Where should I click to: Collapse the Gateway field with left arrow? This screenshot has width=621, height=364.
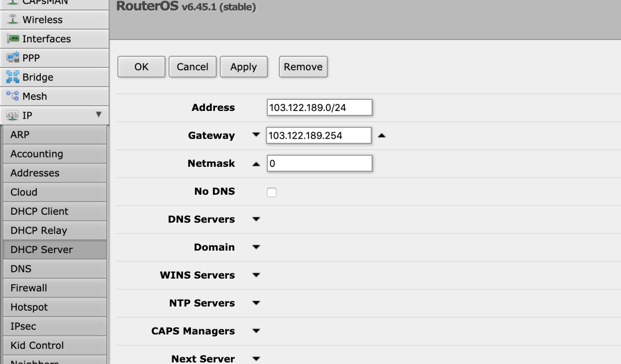[x=256, y=135]
